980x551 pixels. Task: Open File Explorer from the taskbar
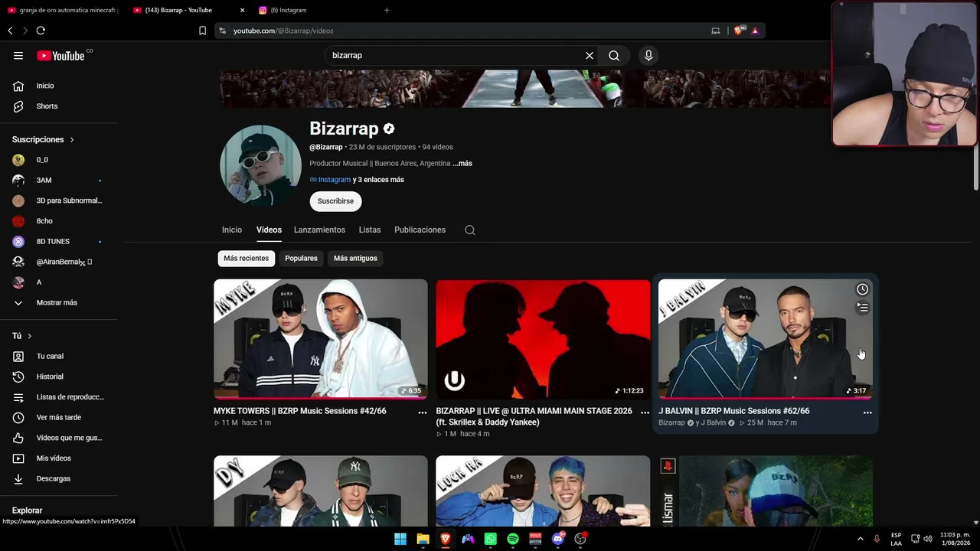[x=423, y=539]
